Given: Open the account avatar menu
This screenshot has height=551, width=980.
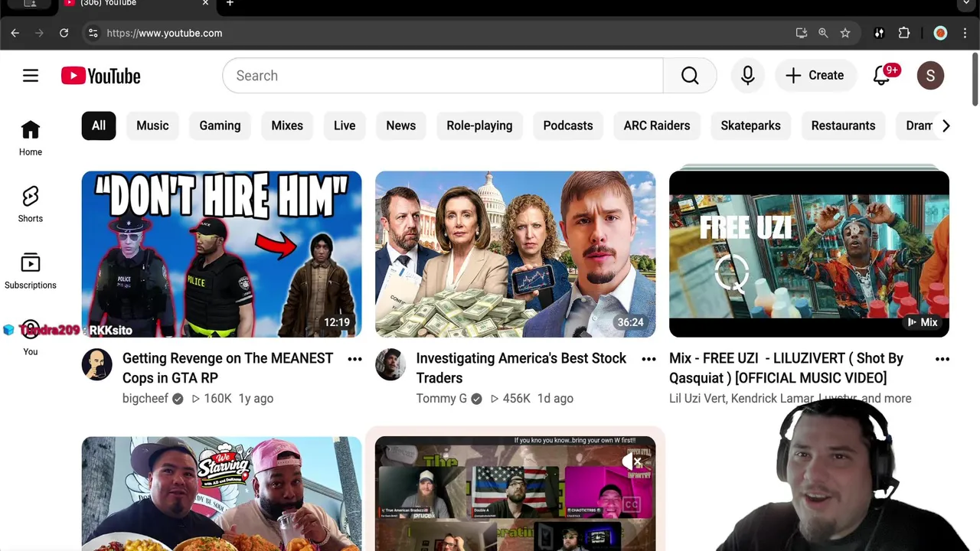Looking at the screenshot, I should coord(930,76).
